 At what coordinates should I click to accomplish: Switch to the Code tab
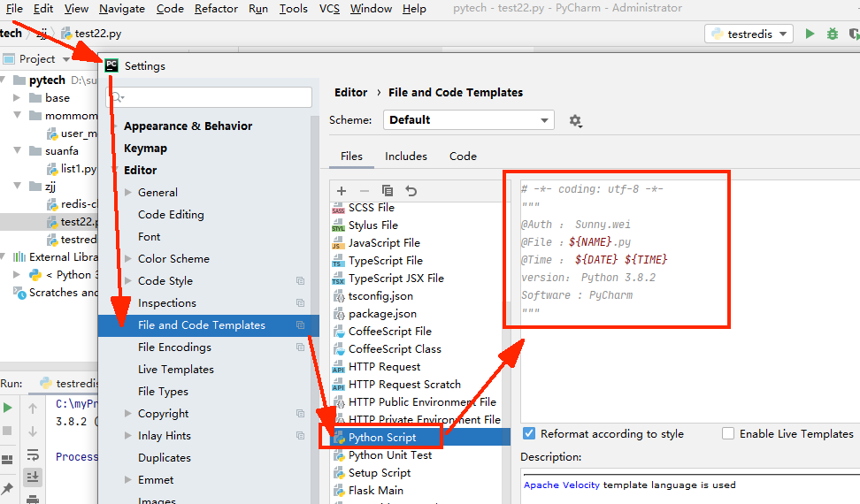click(x=463, y=157)
